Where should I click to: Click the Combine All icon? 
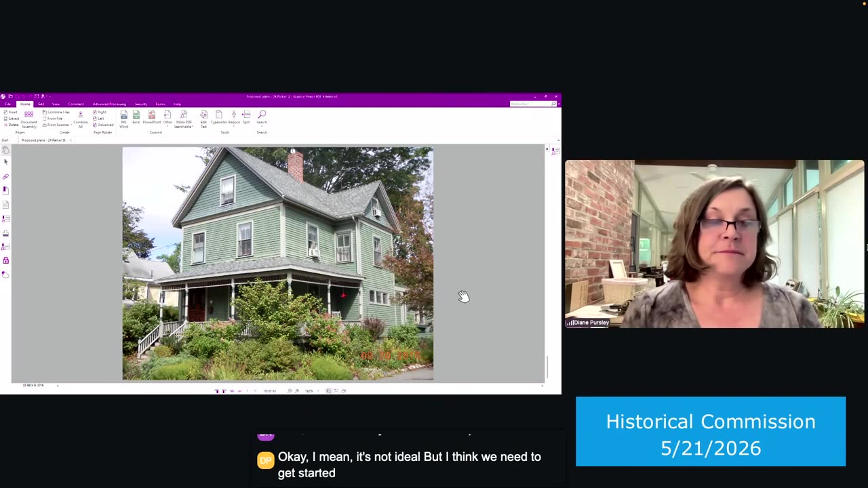coord(81,119)
